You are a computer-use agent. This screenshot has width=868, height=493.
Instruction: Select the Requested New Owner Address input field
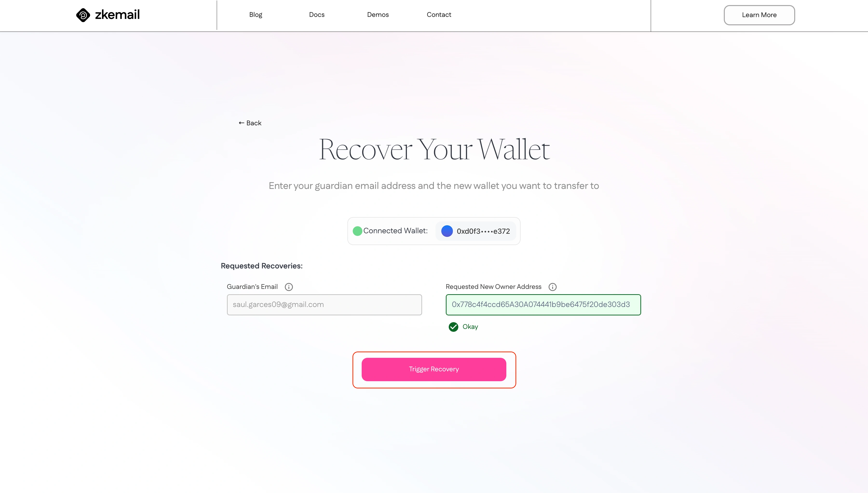pos(543,305)
